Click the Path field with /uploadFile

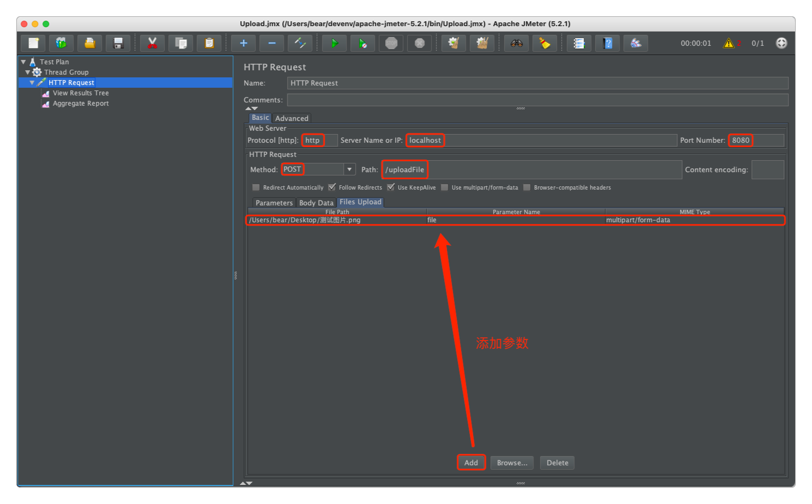coord(532,169)
